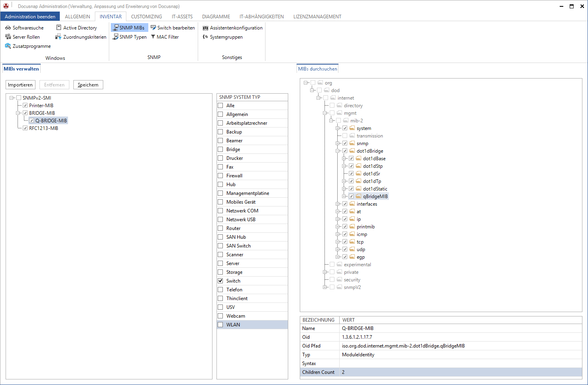The width and height of the screenshot is (588, 385).
Task: Open Switch bearbeiten
Action: click(173, 28)
